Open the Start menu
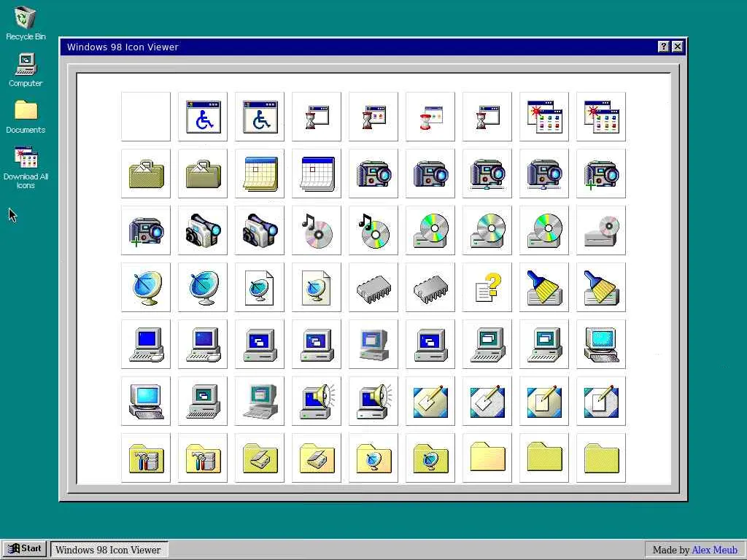The image size is (747, 560). tap(25, 549)
